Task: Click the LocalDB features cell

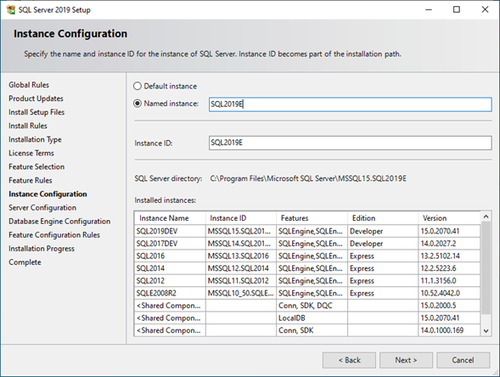Action: coord(312,318)
